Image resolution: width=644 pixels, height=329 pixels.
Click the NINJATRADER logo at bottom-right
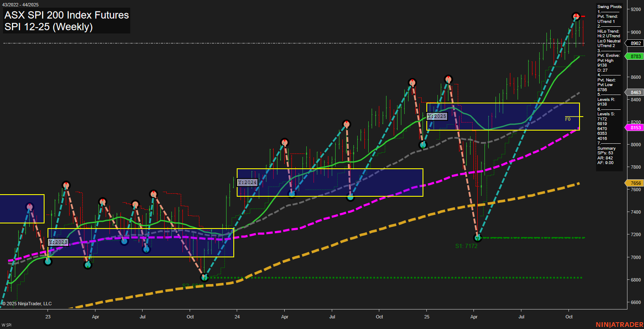pyautogui.click(x=619, y=325)
